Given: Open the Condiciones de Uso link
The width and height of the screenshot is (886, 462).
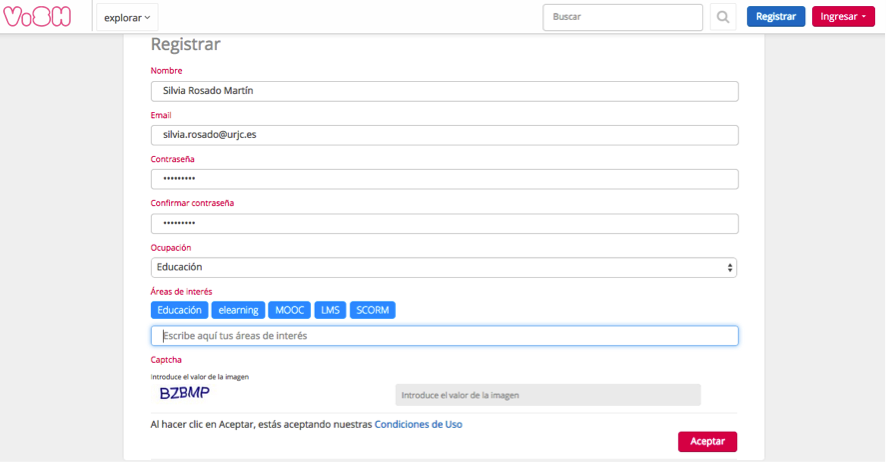Looking at the screenshot, I should point(418,424).
